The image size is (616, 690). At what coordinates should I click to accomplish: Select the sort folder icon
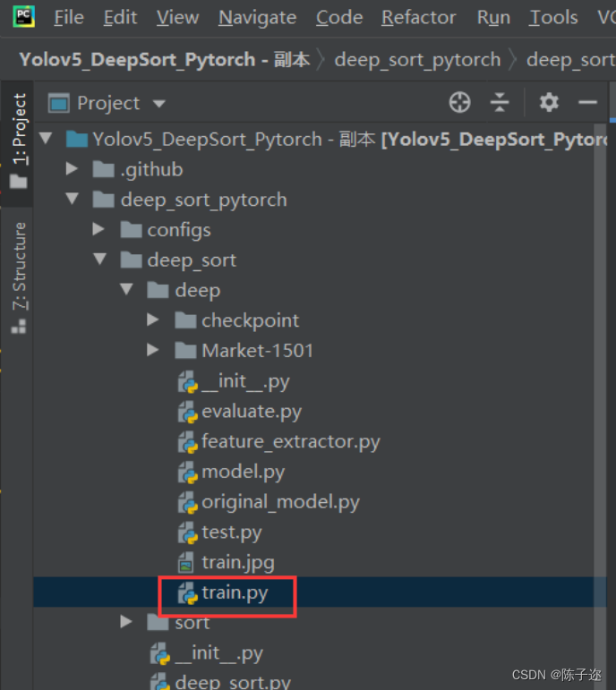[158, 623]
